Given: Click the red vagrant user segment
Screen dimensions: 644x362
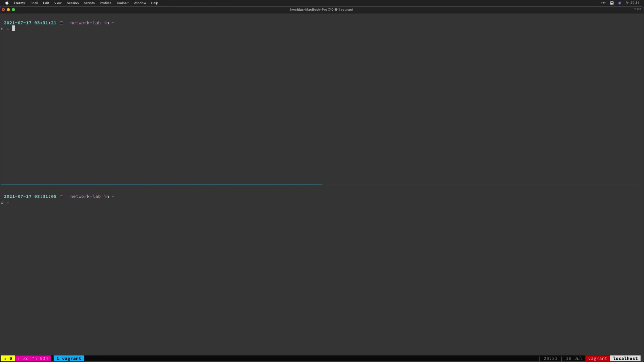Looking at the screenshot, I should (x=597, y=358).
